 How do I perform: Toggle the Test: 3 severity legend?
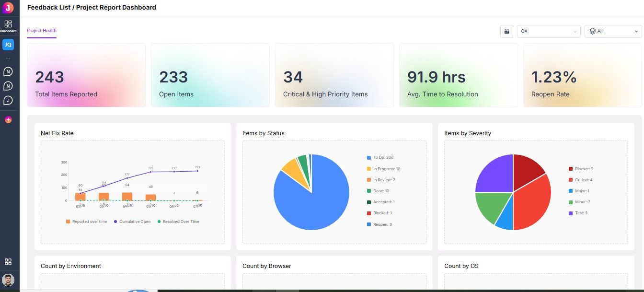(x=578, y=213)
